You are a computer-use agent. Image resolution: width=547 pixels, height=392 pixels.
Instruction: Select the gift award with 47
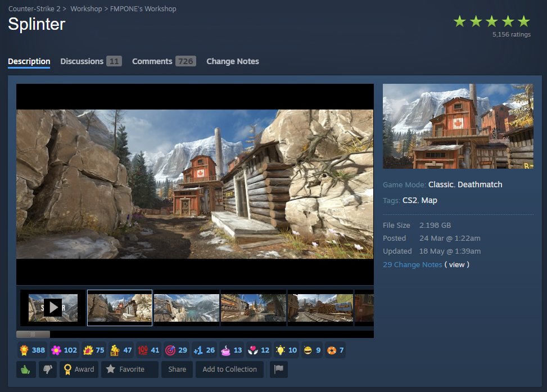coord(121,350)
